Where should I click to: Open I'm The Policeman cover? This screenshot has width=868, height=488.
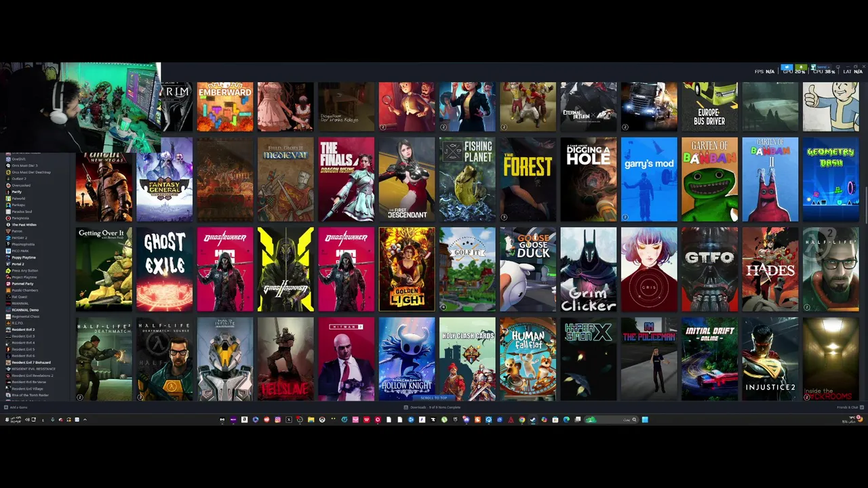649,359
